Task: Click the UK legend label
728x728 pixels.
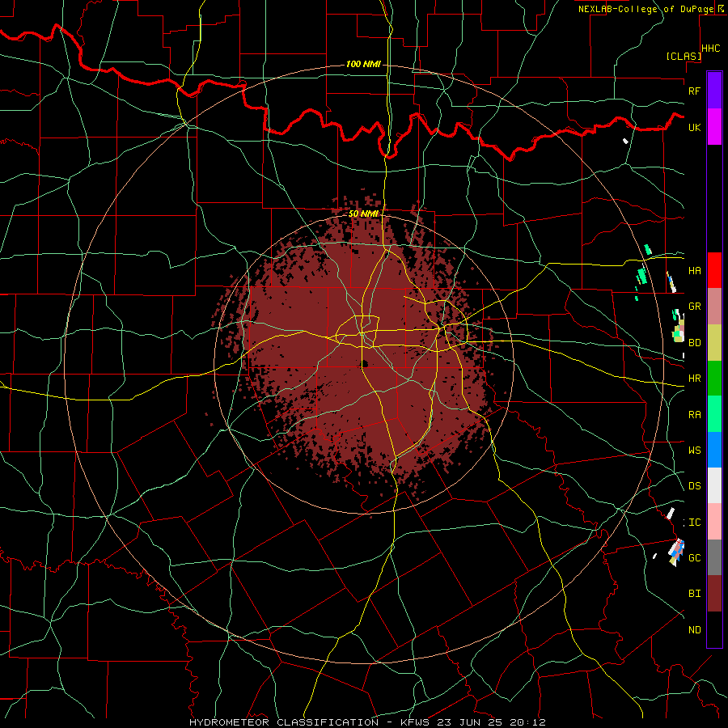Action: tap(694, 128)
